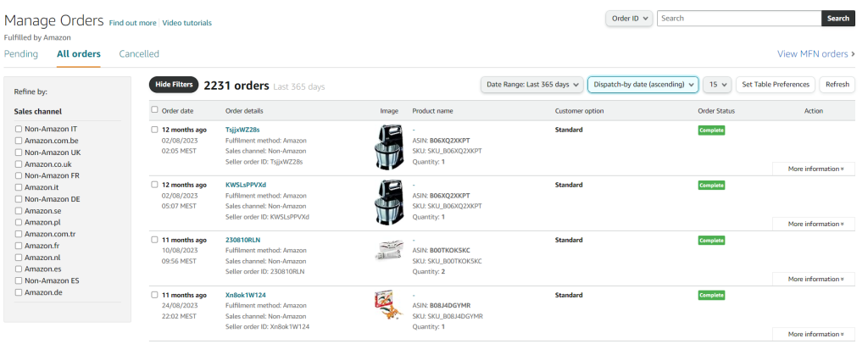This screenshot has width=868, height=344.
Task: Expand the Order ID search type dropdown
Action: pos(628,19)
